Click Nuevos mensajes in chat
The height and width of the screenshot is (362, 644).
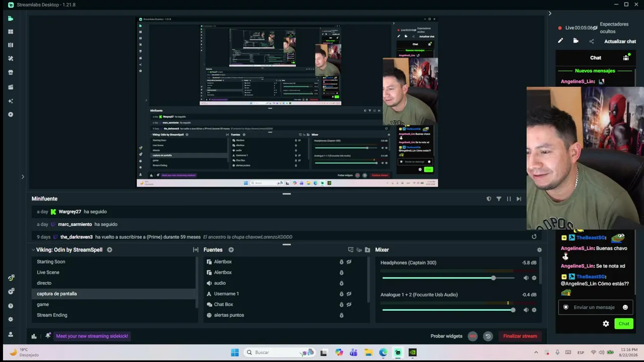tap(595, 71)
